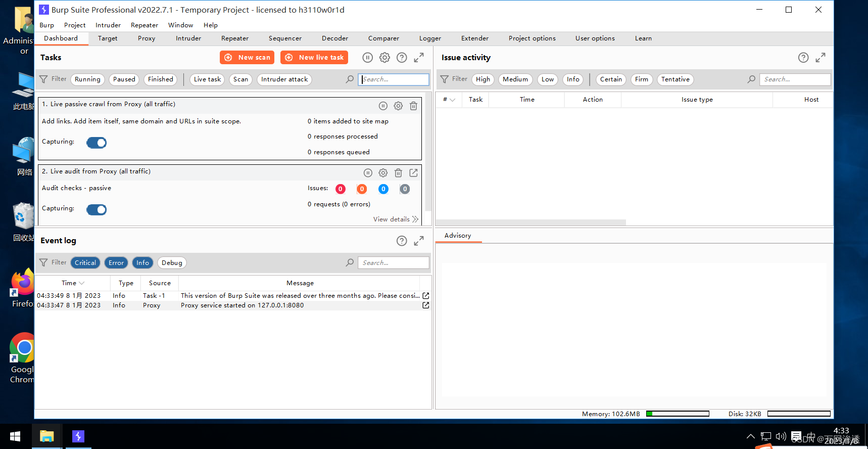Screen dimensions: 868x449
Task: Create a New live task
Action: coord(314,58)
